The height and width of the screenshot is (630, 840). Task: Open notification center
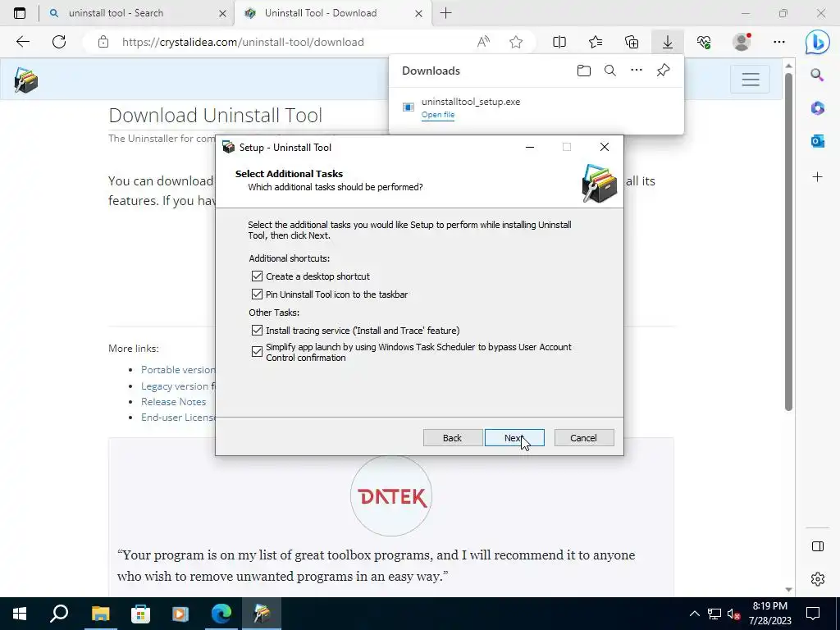(x=813, y=614)
